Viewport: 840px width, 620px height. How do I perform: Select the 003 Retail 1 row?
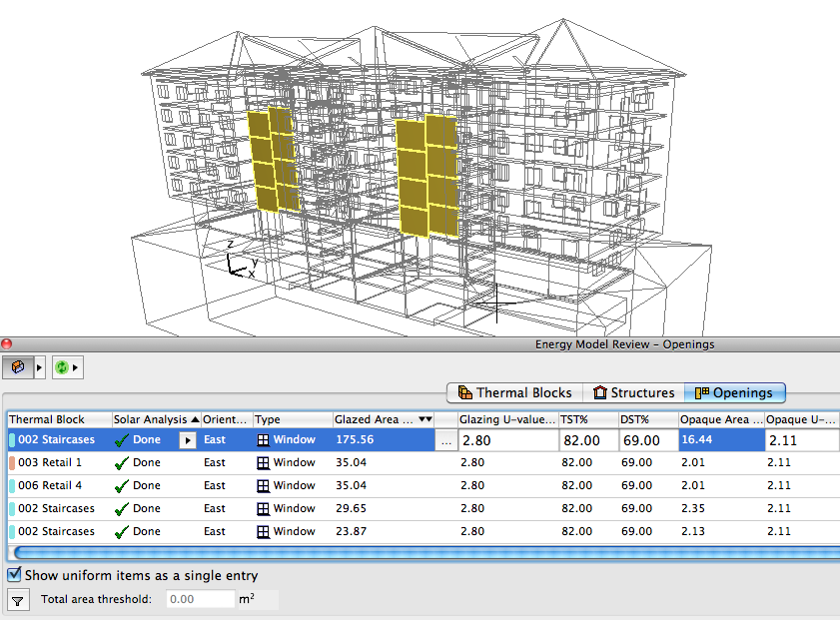pyautogui.click(x=423, y=462)
